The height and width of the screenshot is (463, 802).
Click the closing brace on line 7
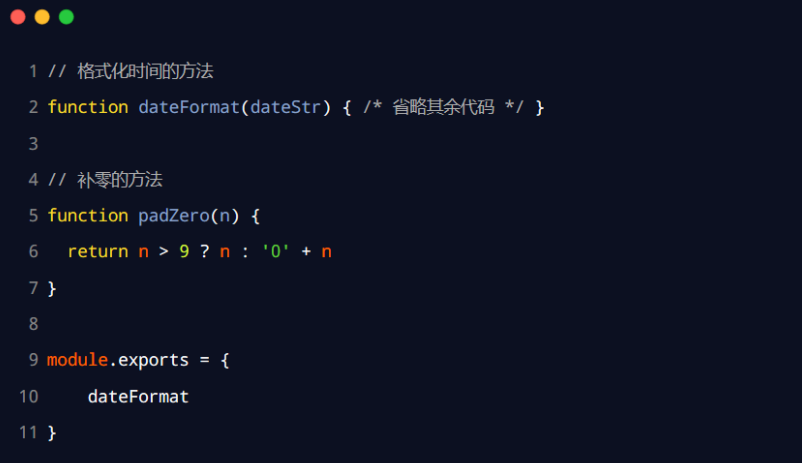pyautogui.click(x=52, y=289)
